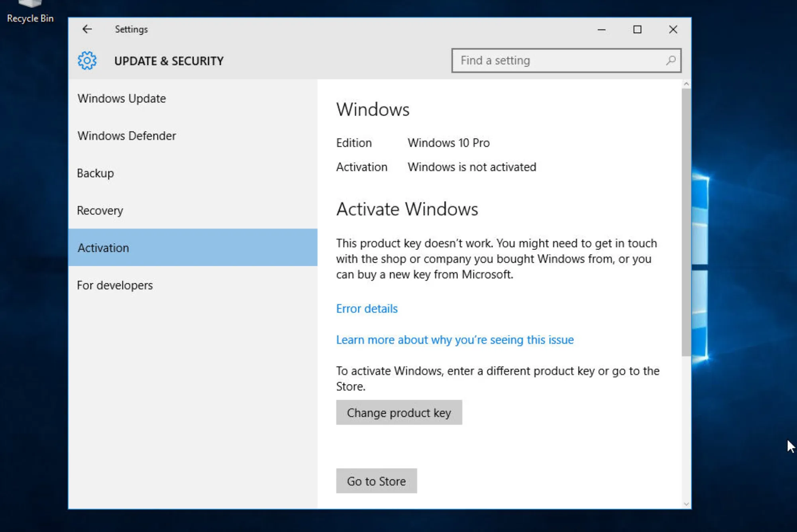Click the scroll-down arrow on the scrollbar
797x532 pixels.
[686, 503]
